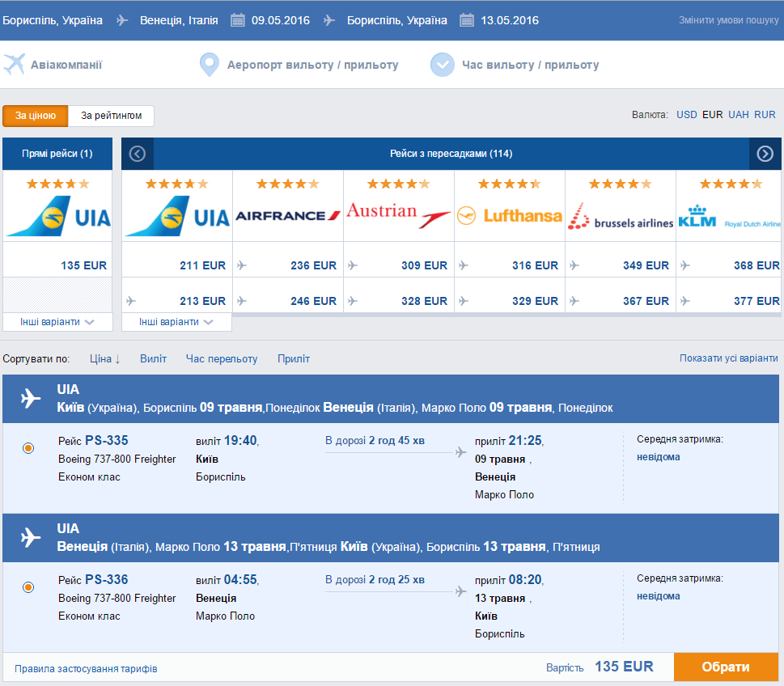The height and width of the screenshot is (686, 784).
Task: Sort results by price button
Action: (x=35, y=116)
